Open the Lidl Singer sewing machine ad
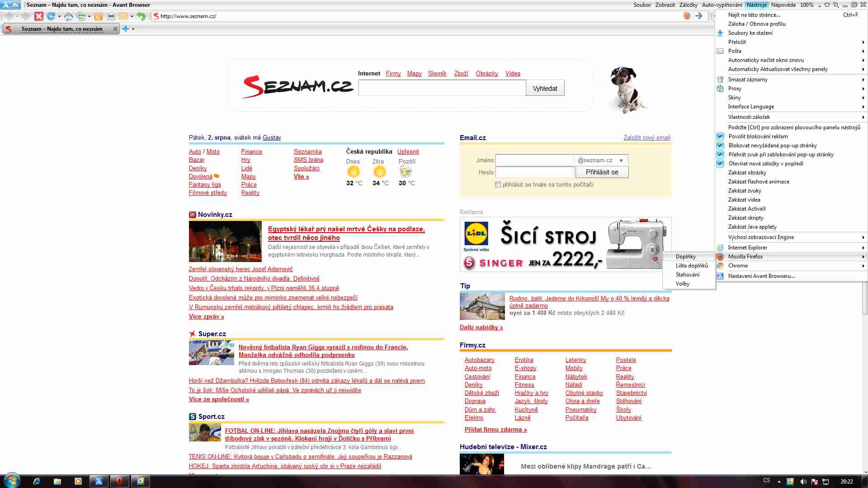This screenshot has height=488, width=868. [565, 244]
